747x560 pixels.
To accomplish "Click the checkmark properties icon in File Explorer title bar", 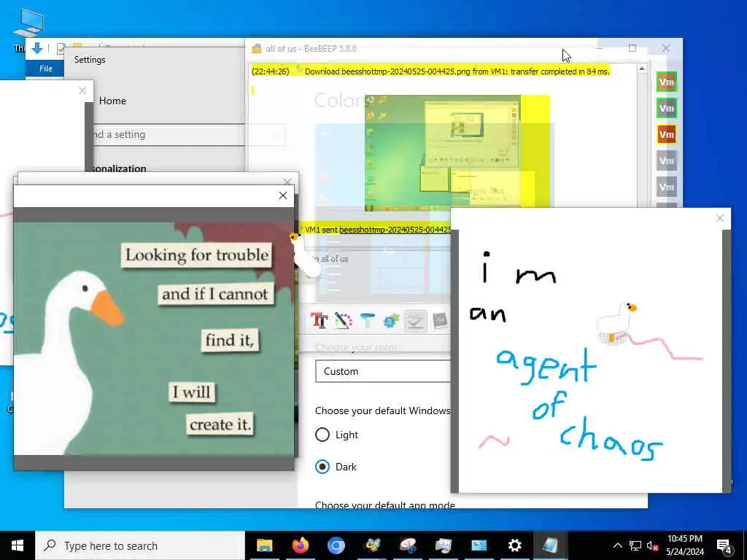I will click(x=61, y=49).
